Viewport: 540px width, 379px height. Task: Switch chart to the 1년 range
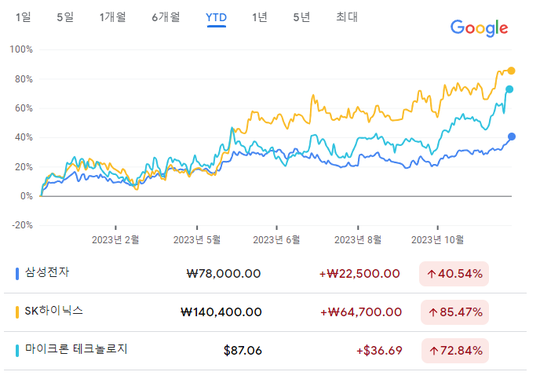point(260,17)
